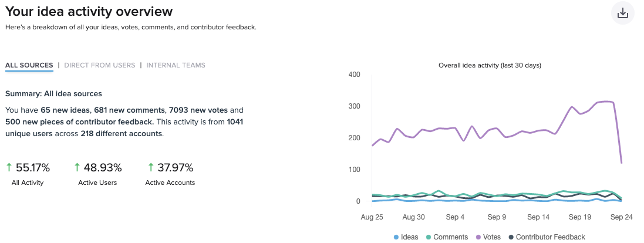Click Your idea activity overview heading
Viewport: 644px width, 243px height.
tap(89, 11)
